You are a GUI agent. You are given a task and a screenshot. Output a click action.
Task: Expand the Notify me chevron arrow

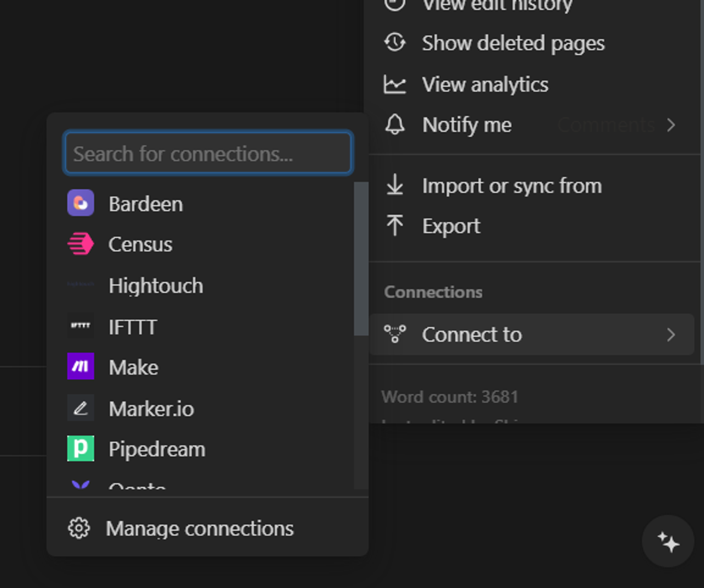(671, 125)
